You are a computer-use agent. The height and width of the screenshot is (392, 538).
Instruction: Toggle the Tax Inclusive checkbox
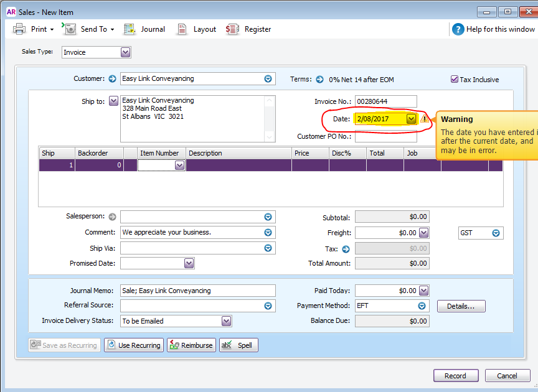(x=455, y=79)
